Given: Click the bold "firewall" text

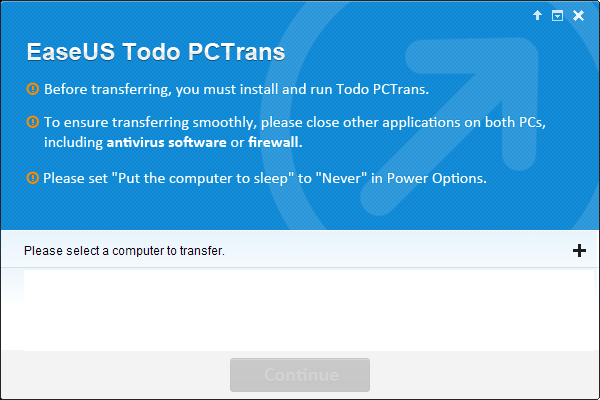Looking at the screenshot, I should tap(274, 143).
